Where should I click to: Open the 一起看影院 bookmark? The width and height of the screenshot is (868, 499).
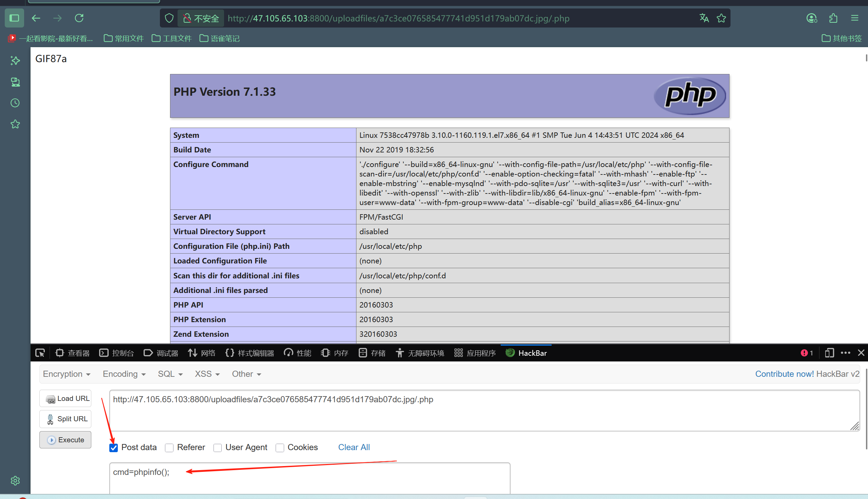(50, 38)
